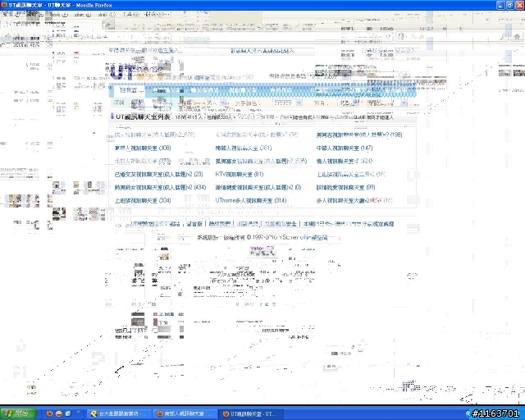Open 中部人視訊聊天室 (147) room
Viewport: 525px width, 420px height.
(x=345, y=148)
